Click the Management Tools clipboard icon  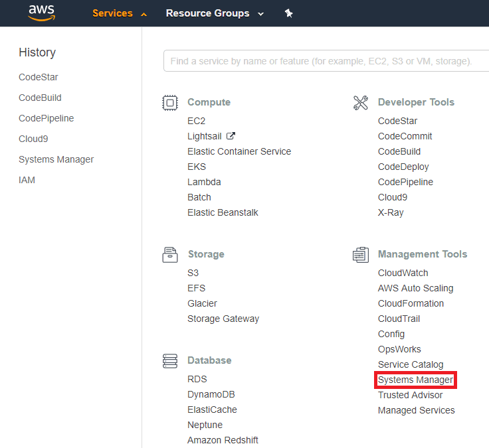point(361,255)
